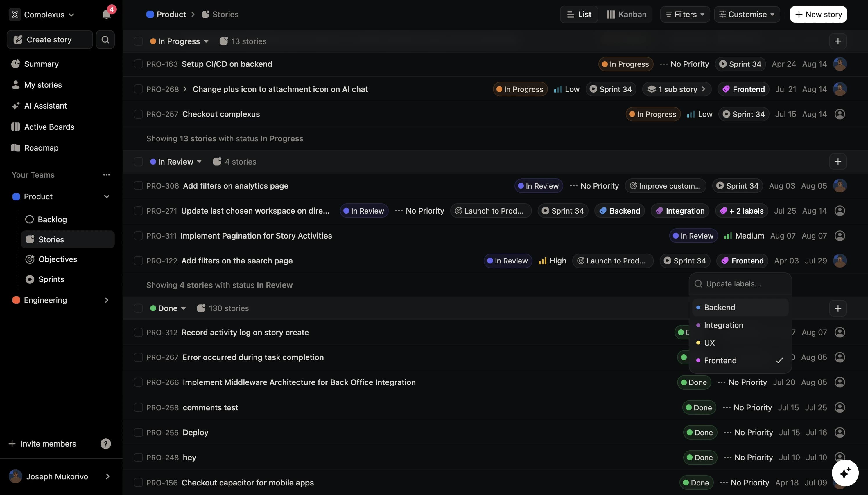The image size is (868, 495).
Task: Open the AI Assistant from the sidebar
Action: coord(45,106)
